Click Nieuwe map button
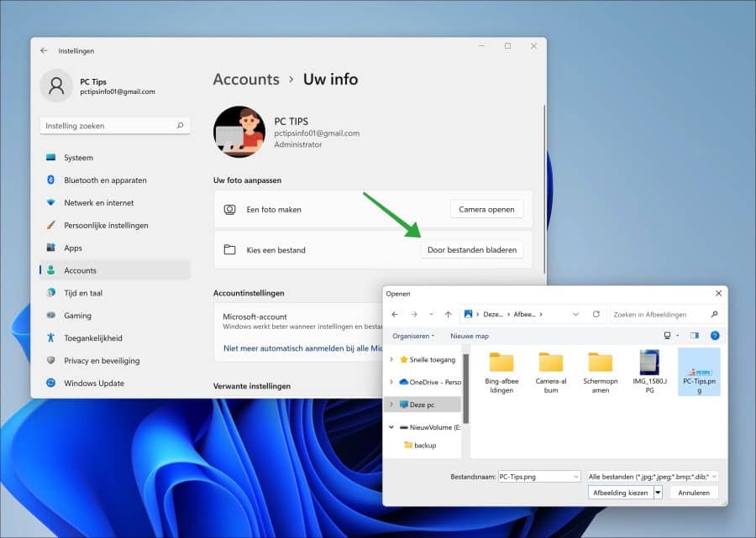Image resolution: width=756 pixels, height=538 pixels. [469, 337]
